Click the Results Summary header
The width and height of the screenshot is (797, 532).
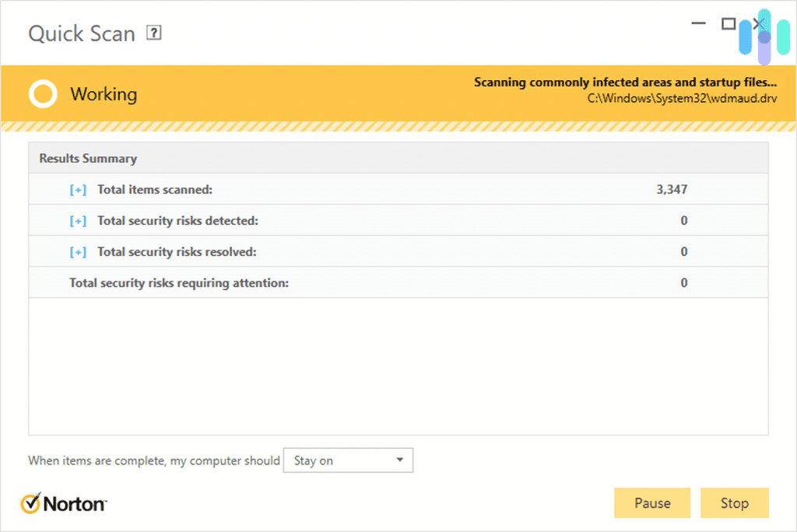tap(88, 159)
